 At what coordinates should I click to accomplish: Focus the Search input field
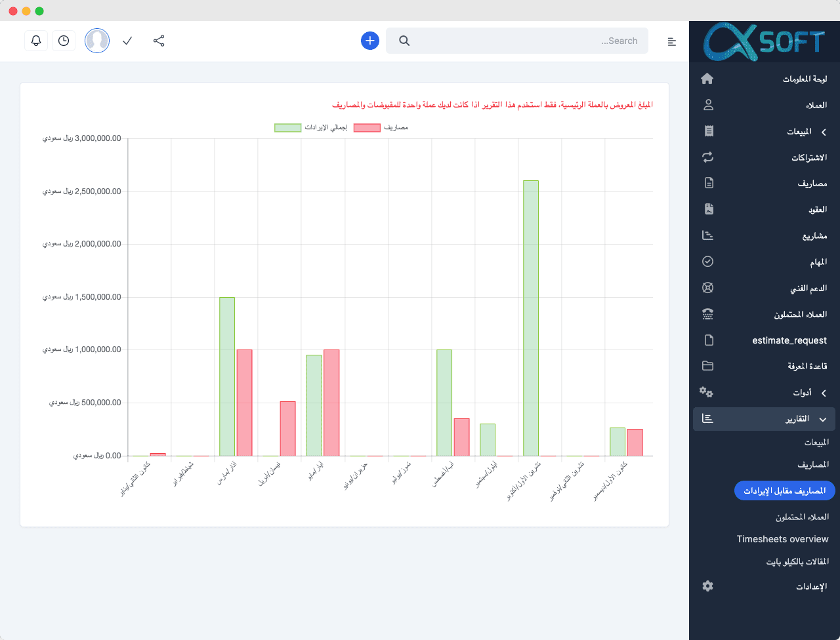517,41
